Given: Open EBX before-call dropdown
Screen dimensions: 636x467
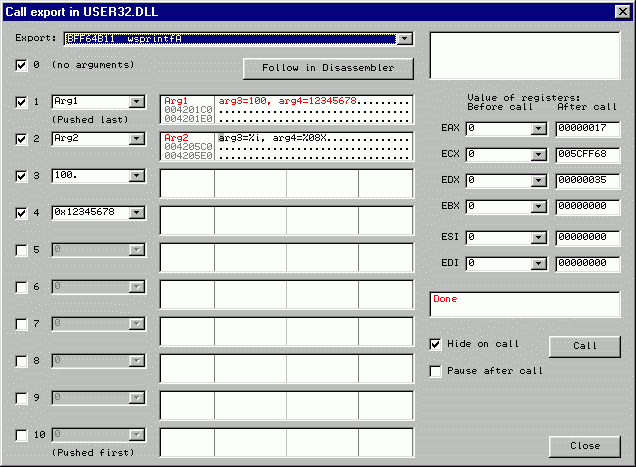Looking at the screenshot, I should click(538, 207).
